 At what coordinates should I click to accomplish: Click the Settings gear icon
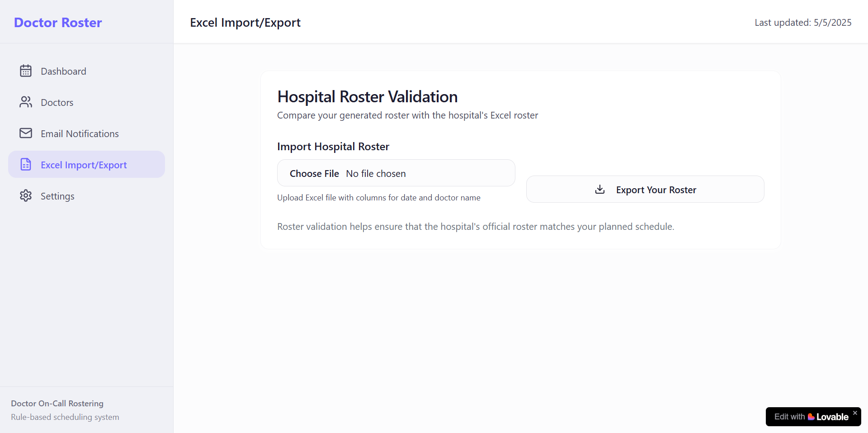[x=26, y=195]
